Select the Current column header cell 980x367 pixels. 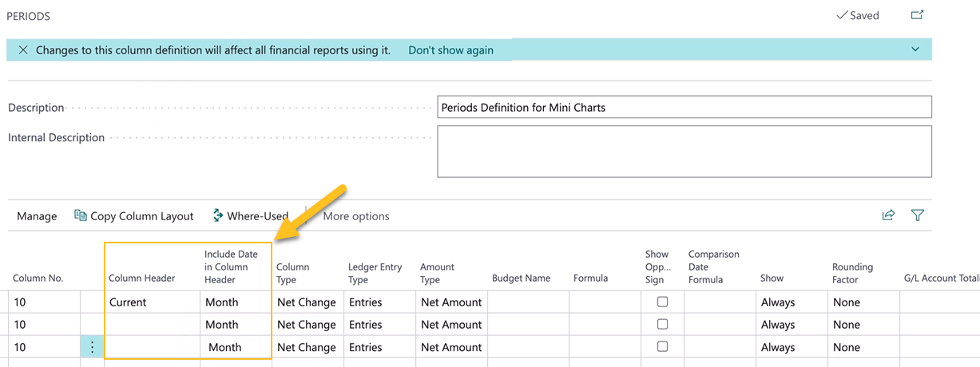pyautogui.click(x=152, y=302)
